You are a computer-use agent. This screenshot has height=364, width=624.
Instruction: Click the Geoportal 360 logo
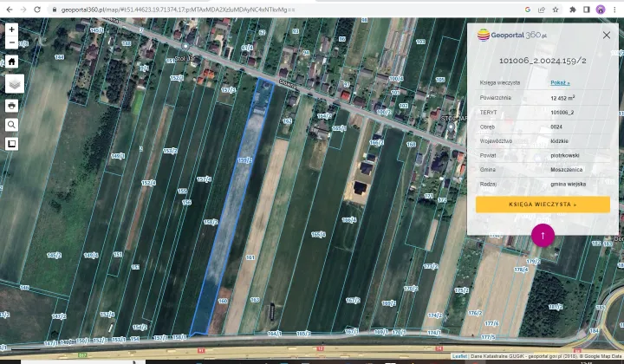tap(511, 36)
